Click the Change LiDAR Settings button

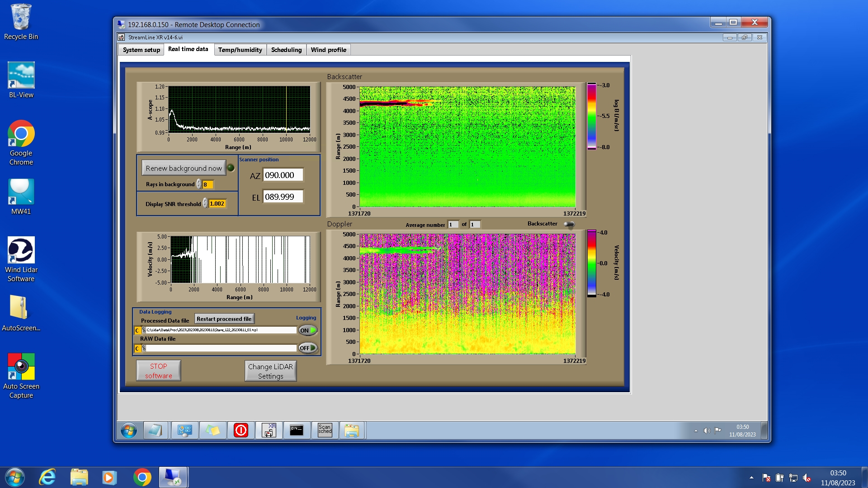pyautogui.click(x=270, y=371)
